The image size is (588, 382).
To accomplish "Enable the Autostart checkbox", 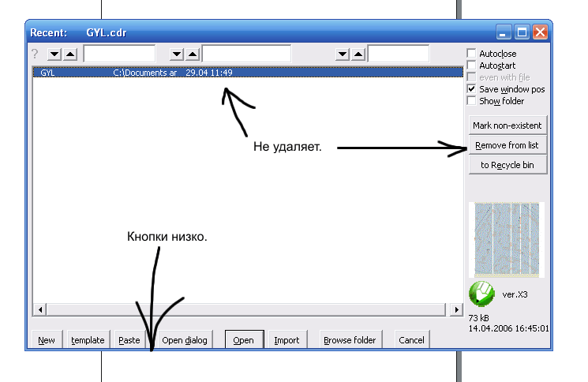I will coord(471,66).
